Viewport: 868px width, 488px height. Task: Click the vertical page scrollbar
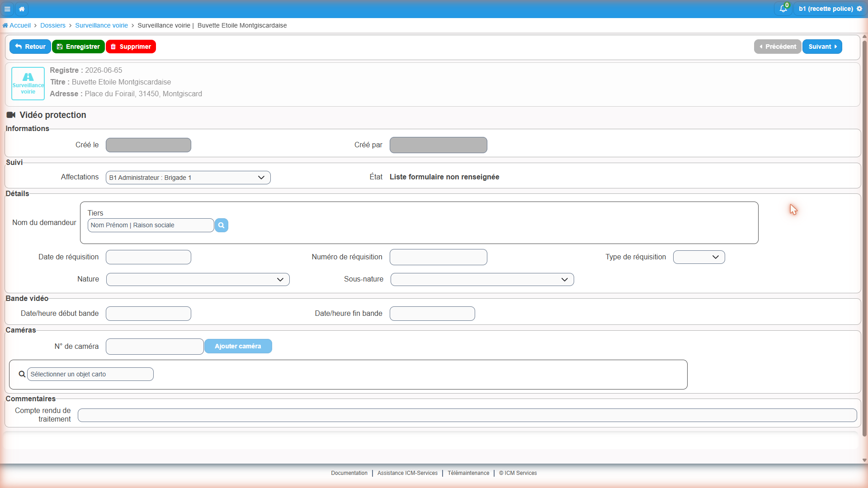[864, 239]
